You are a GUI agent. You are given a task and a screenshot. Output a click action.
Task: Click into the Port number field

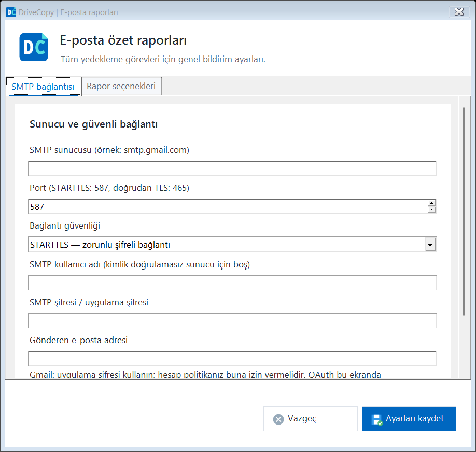pyautogui.click(x=228, y=206)
